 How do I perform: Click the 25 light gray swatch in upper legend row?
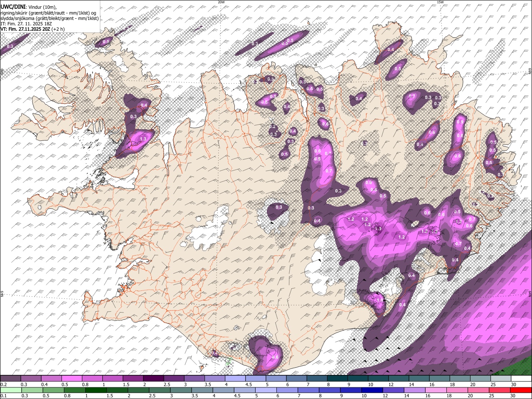pos(500,379)
